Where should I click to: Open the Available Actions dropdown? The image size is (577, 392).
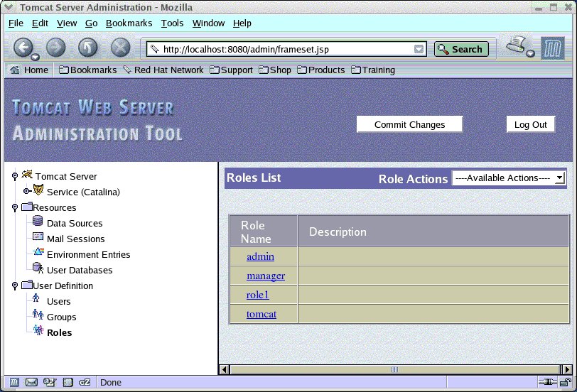pyautogui.click(x=509, y=178)
